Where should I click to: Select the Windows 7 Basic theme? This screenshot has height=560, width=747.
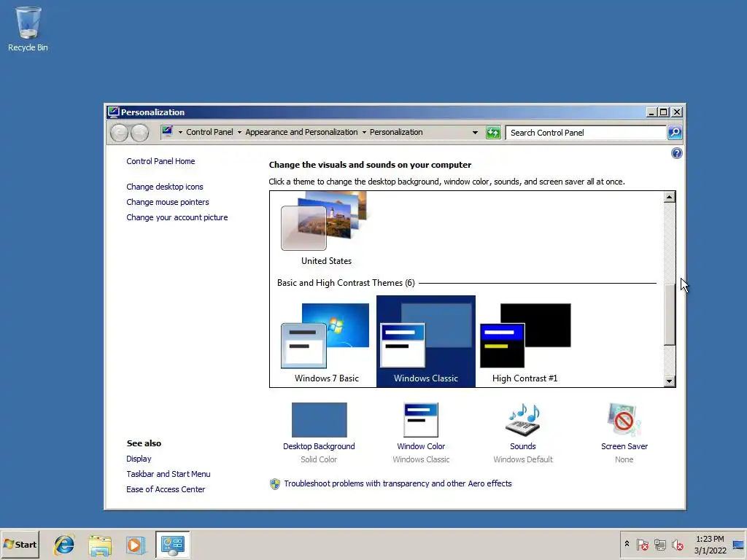(x=326, y=342)
